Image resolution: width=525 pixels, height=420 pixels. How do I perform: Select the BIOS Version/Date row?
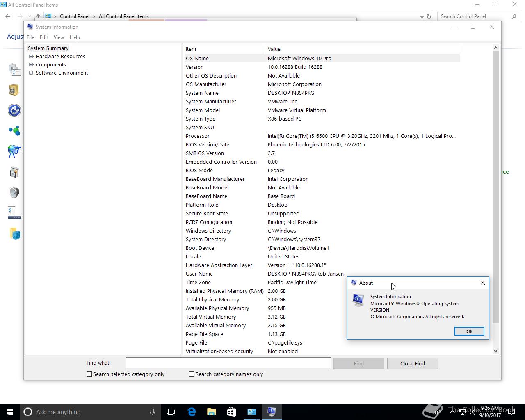tap(322, 144)
